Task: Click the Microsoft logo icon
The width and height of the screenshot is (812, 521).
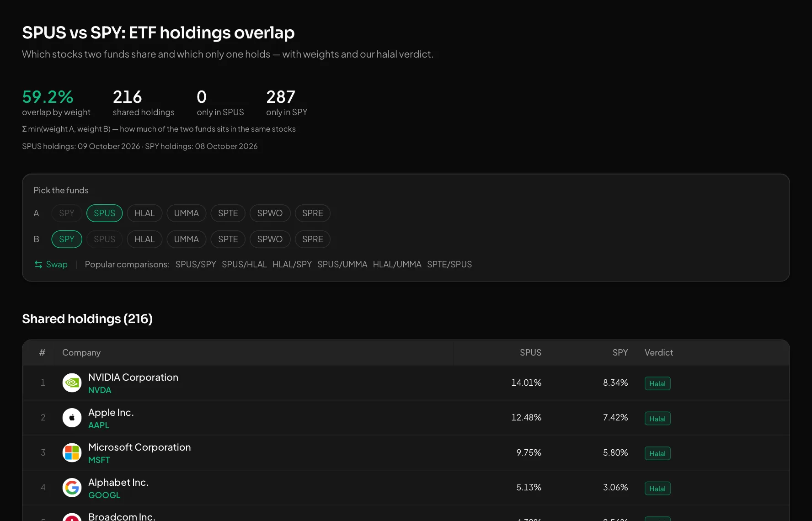Action: point(72,453)
